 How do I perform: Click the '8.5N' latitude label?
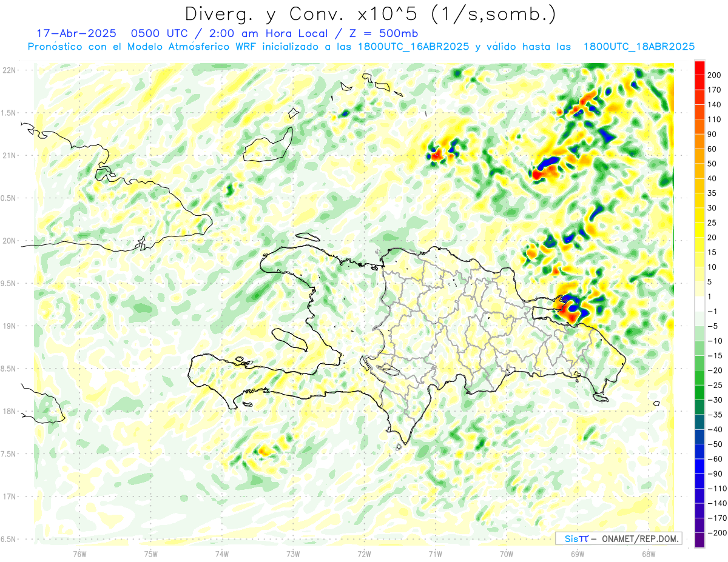click(8, 369)
